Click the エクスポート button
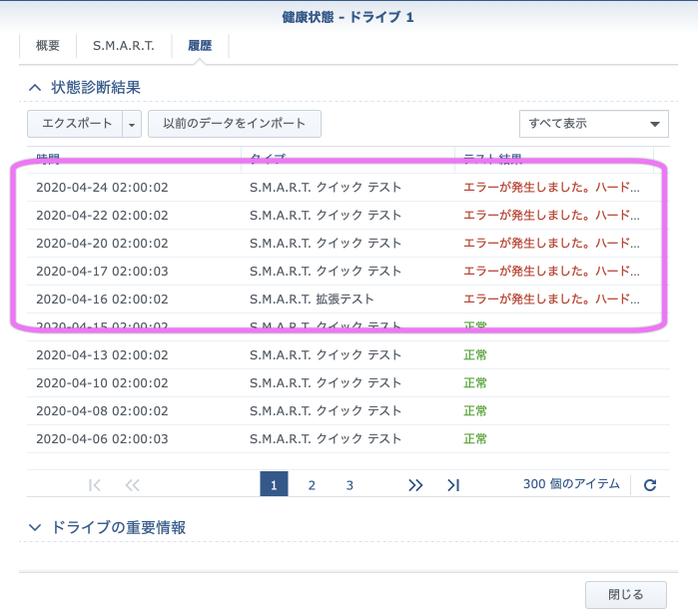This screenshot has height=616, width=698. tap(75, 124)
